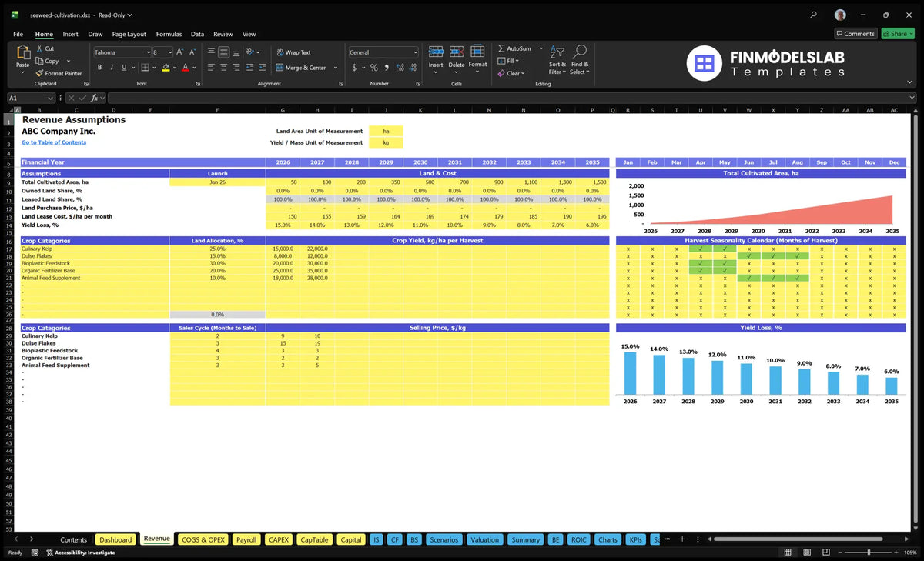
Task: Open the font name Tahoma dropdown
Action: (147, 52)
